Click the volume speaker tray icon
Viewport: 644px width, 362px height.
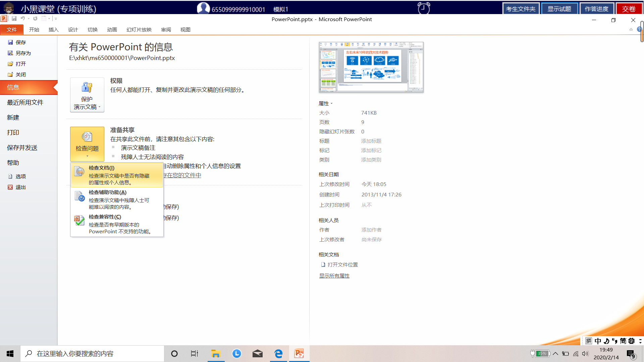pyautogui.click(x=585, y=354)
